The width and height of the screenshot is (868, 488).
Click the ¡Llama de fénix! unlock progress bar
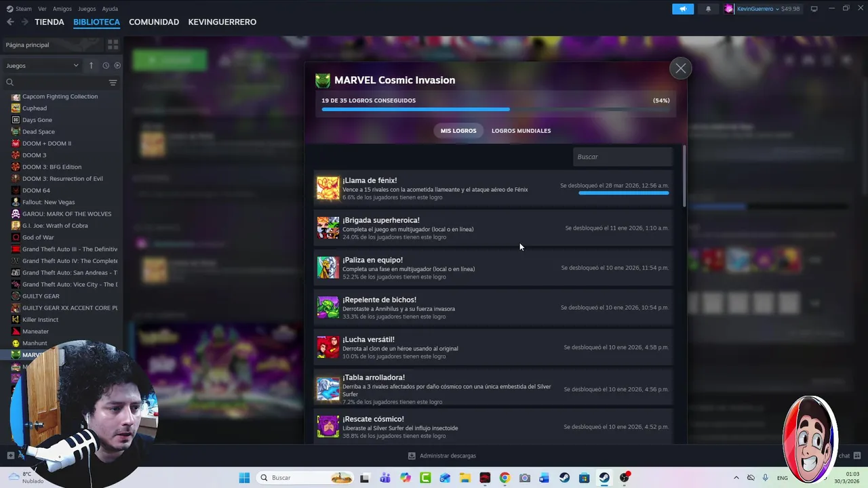point(623,193)
